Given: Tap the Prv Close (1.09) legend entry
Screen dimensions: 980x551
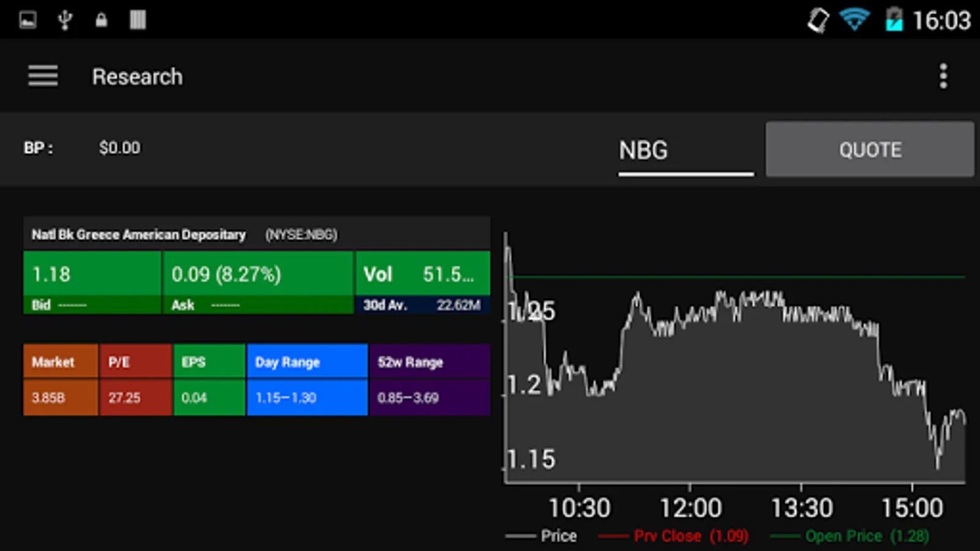Looking at the screenshot, I should 673,536.
